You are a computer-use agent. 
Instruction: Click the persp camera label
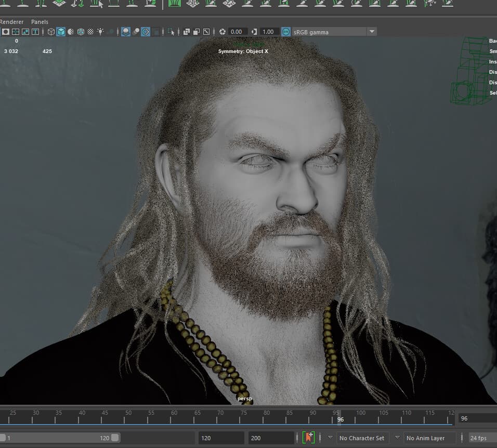[245, 399]
